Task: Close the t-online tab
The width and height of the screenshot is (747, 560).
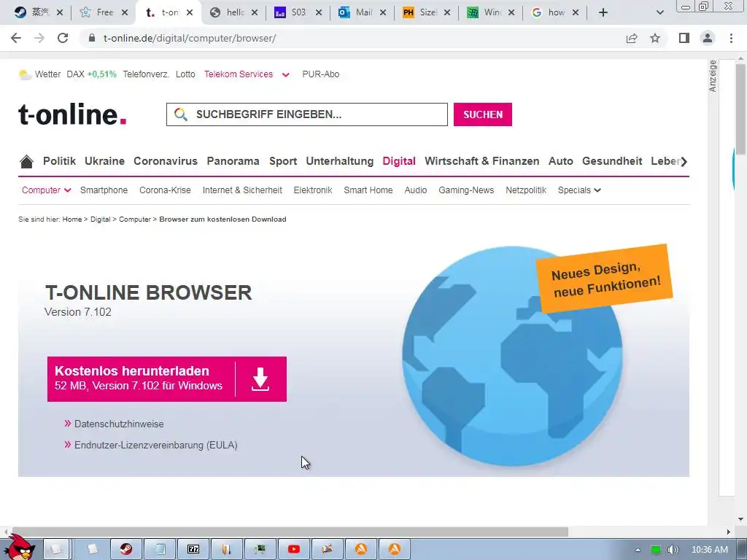Action: [190, 12]
